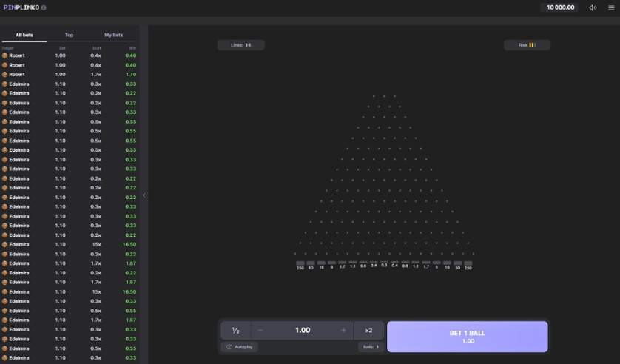The width and height of the screenshot is (620, 364).
Task: Mute the game sound with speaker icon
Action: (x=593, y=7)
